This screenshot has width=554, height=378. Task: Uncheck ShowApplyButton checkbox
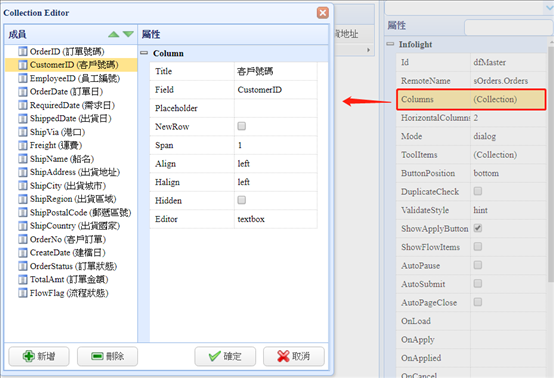click(x=478, y=228)
